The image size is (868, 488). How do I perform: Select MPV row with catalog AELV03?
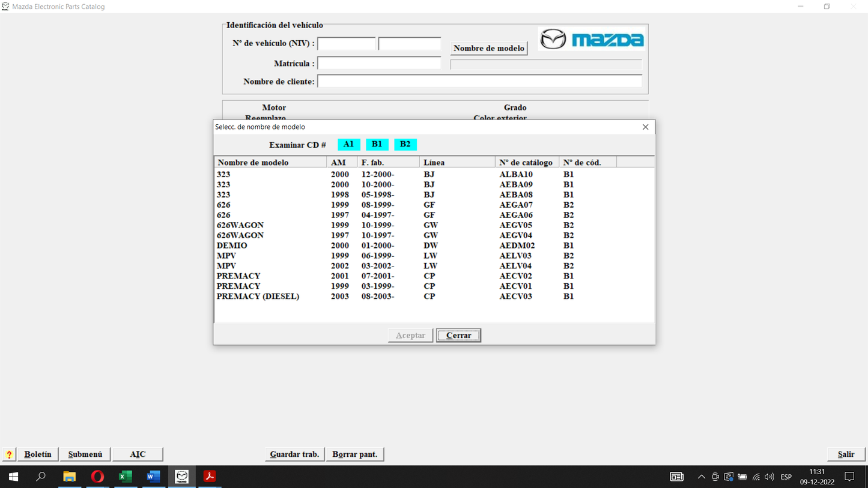[434, 256]
